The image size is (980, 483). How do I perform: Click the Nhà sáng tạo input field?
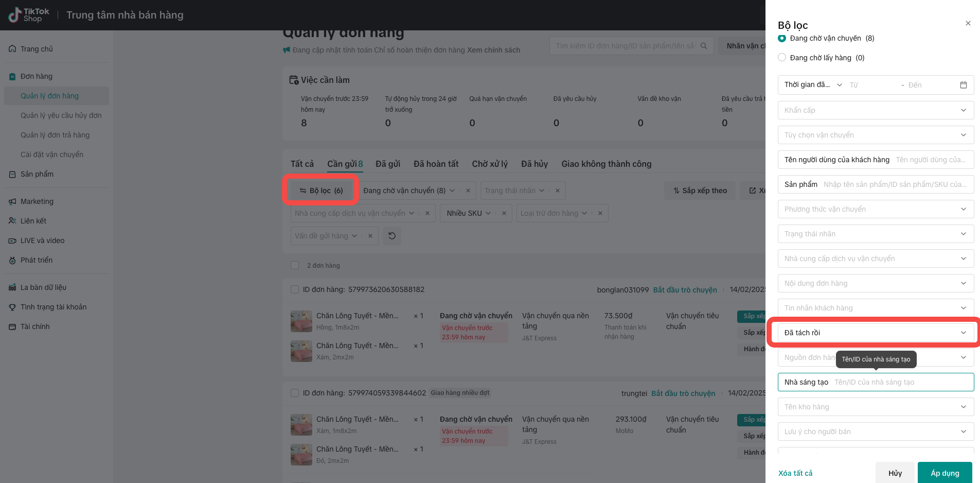(900, 382)
